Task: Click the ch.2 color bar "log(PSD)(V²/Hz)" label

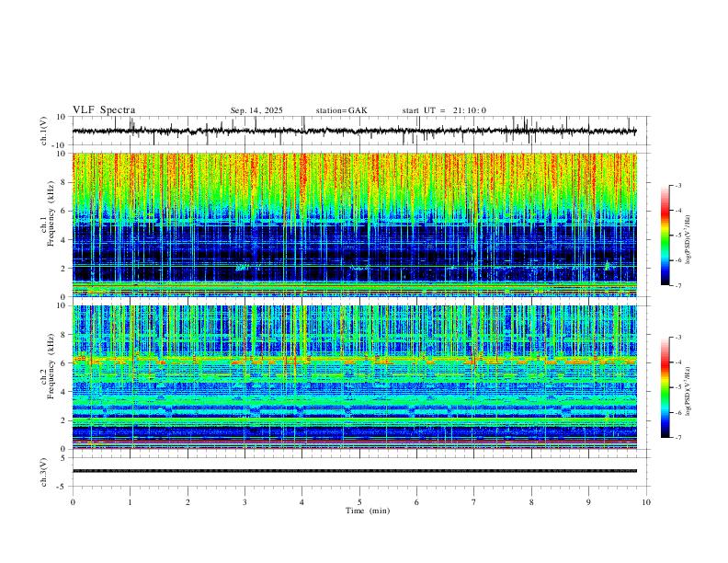Action: [x=688, y=391]
